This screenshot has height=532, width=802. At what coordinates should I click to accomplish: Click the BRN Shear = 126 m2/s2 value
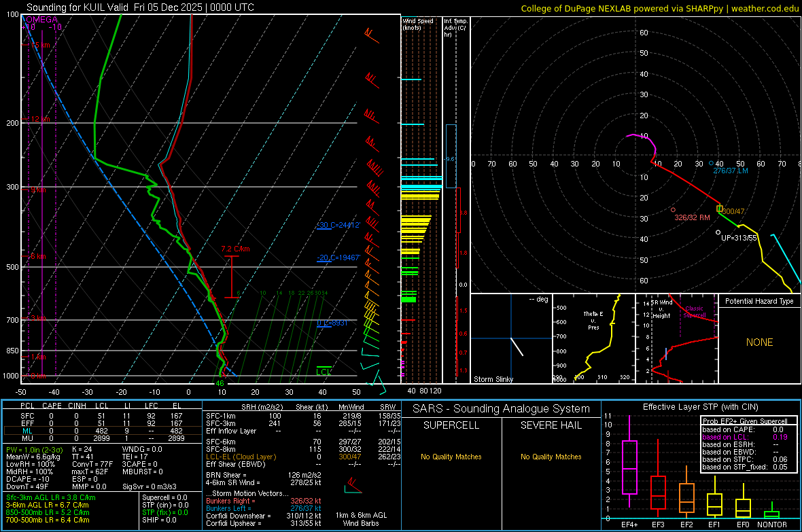(x=264, y=475)
